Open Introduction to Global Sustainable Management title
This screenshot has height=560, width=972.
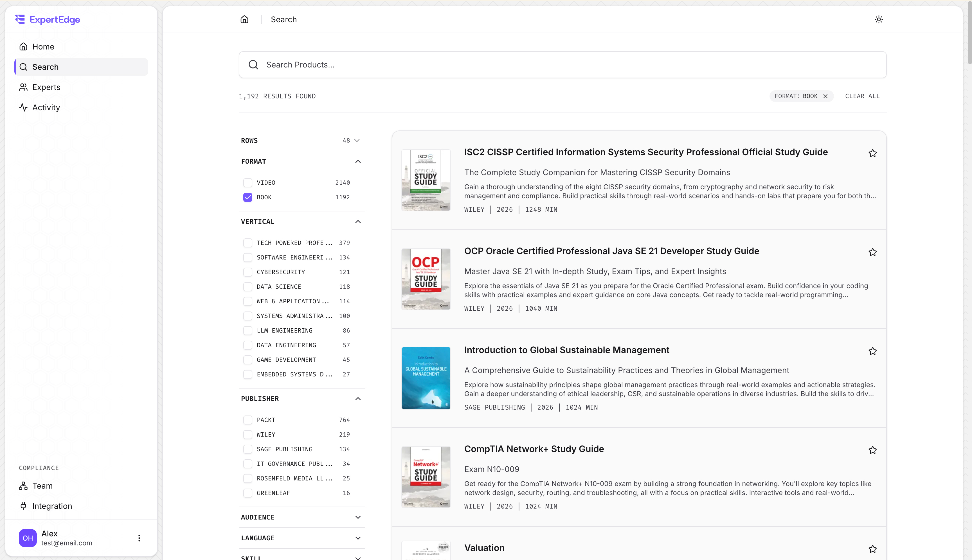pos(566,350)
